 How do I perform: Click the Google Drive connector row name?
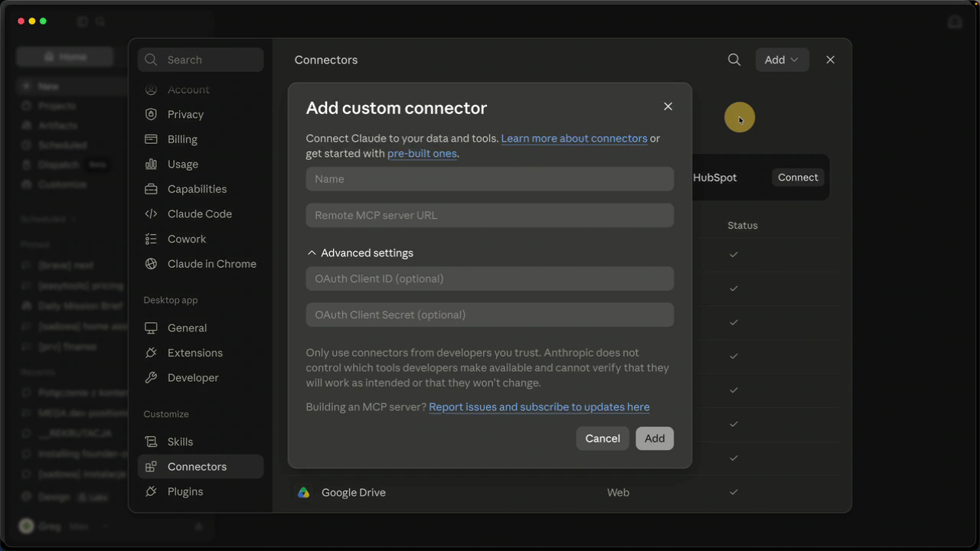click(354, 493)
